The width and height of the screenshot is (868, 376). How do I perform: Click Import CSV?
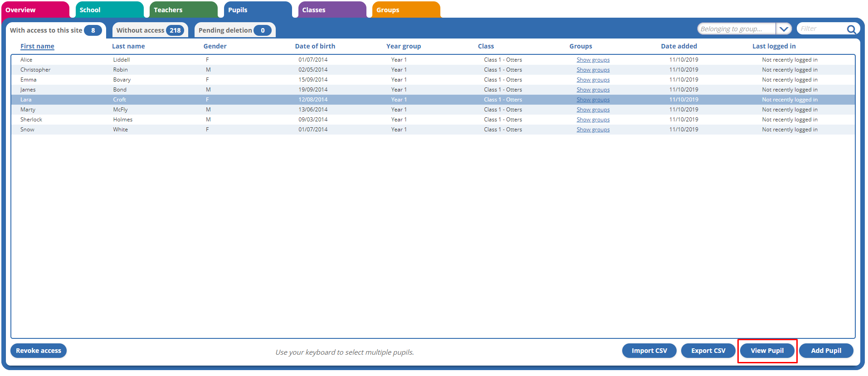click(x=649, y=351)
